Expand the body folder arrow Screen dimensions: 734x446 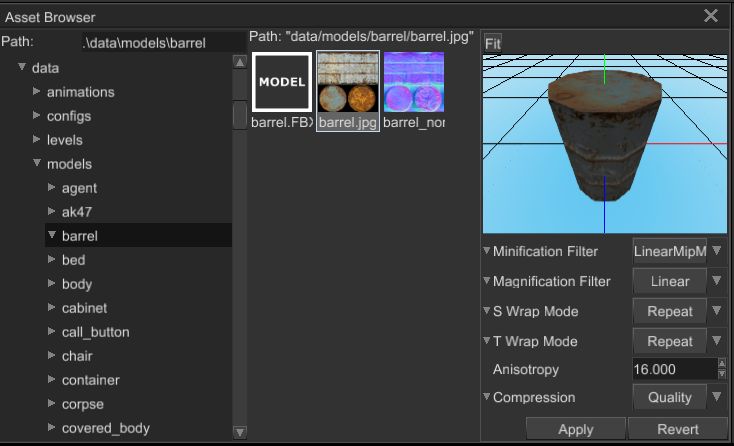tap(51, 283)
